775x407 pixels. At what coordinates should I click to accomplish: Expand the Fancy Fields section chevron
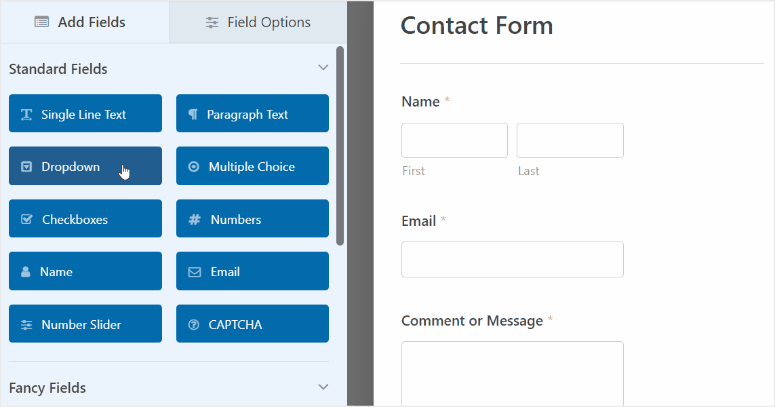pos(323,387)
